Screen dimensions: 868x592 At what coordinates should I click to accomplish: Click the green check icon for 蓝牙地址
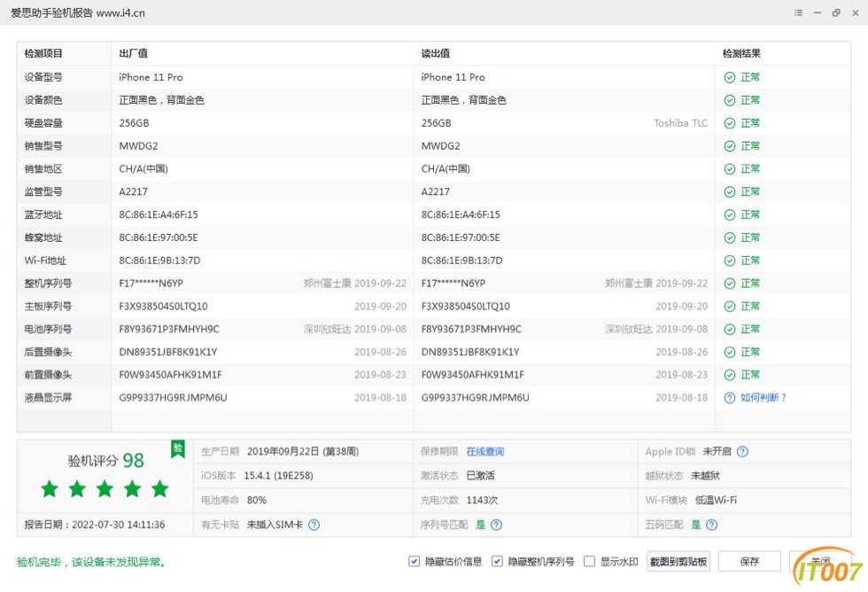coord(730,214)
